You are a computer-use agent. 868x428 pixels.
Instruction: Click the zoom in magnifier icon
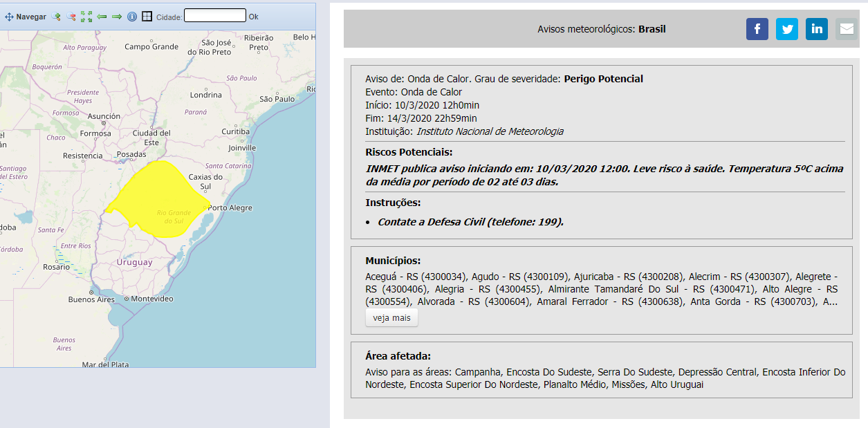[x=56, y=17]
